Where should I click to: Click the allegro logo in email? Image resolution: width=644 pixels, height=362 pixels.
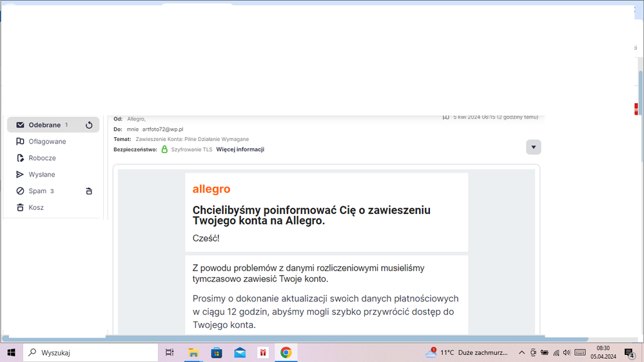[211, 189]
